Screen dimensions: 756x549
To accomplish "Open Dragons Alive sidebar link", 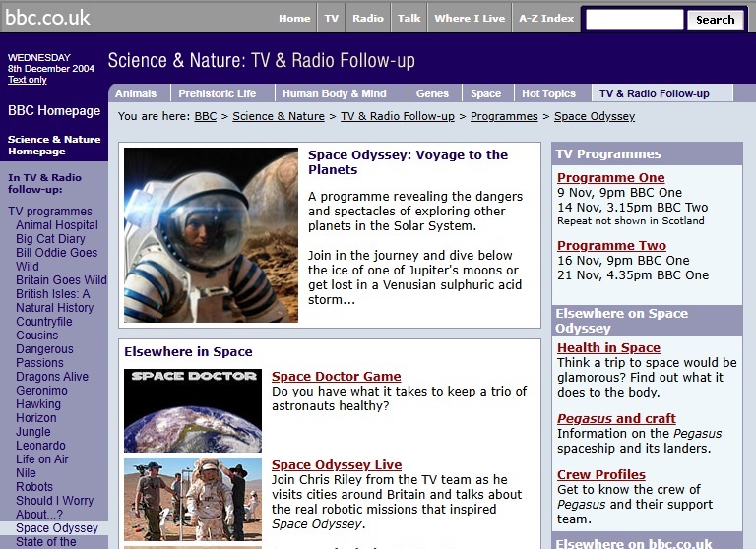I will tap(52, 377).
